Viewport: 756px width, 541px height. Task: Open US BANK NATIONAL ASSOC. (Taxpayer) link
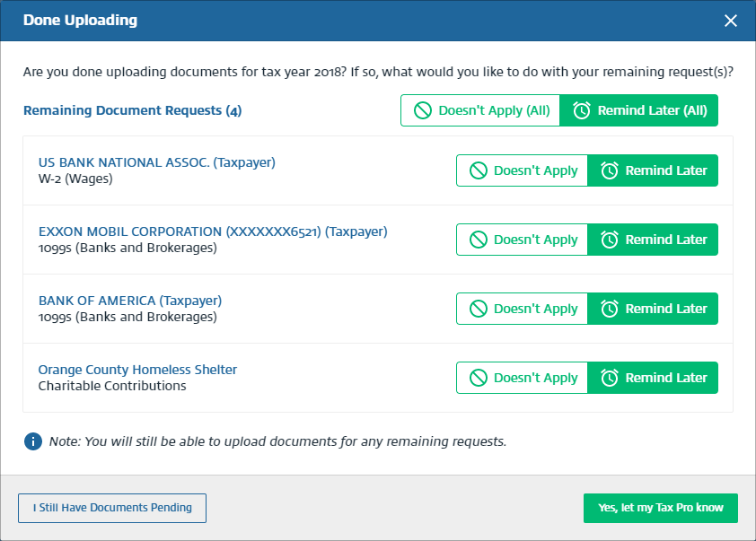click(x=157, y=162)
